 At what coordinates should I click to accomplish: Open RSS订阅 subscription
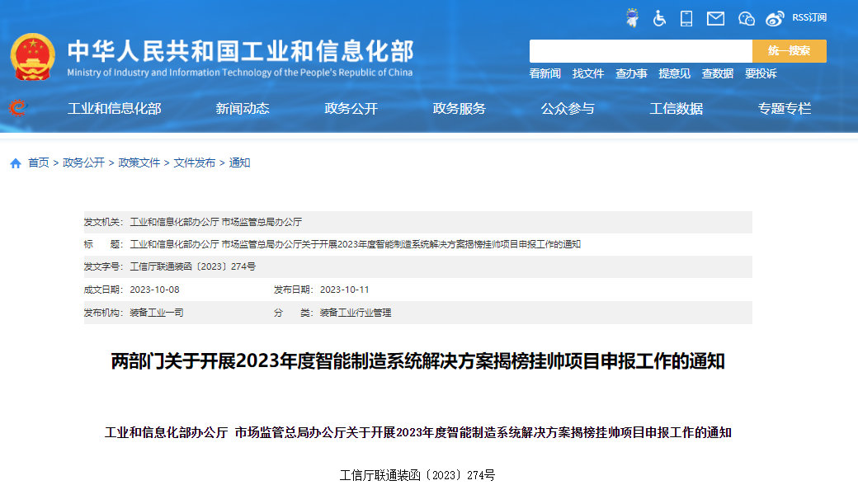[808, 17]
